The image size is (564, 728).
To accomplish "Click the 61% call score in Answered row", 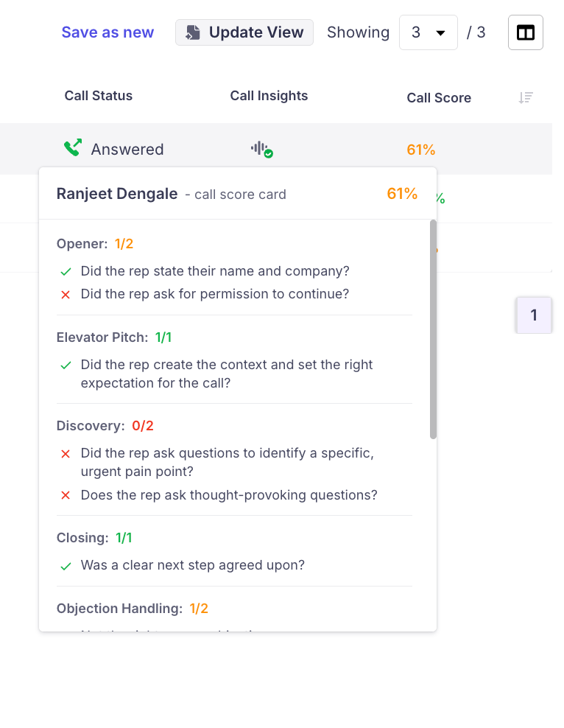I will coord(420,150).
